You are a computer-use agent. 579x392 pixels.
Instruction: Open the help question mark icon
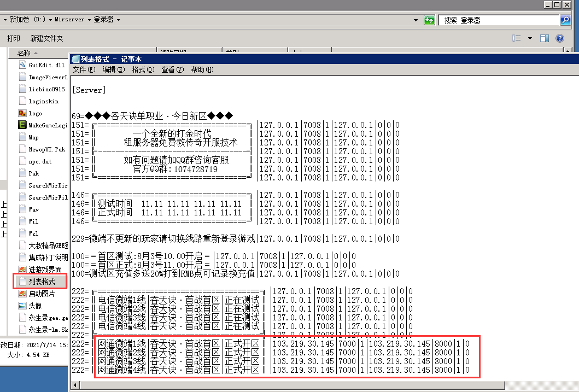(559, 38)
